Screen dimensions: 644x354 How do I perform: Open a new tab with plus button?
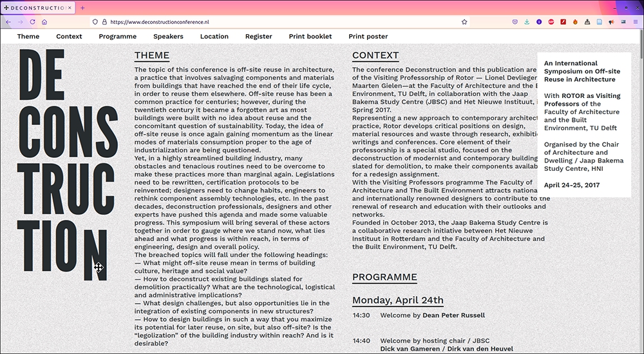pyautogui.click(x=82, y=8)
